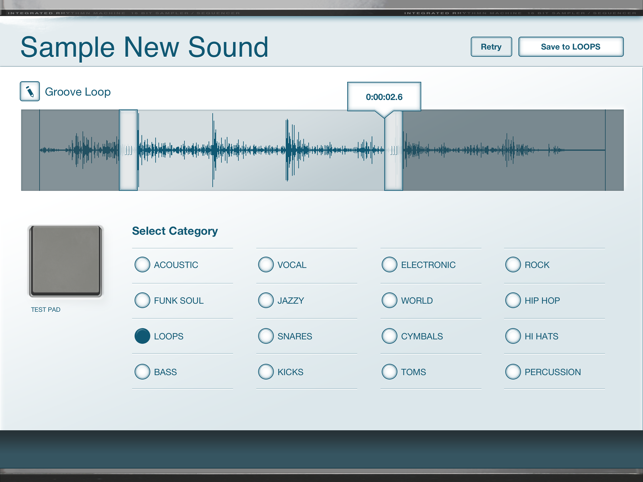Select the ACOUSTIC category

click(x=142, y=265)
